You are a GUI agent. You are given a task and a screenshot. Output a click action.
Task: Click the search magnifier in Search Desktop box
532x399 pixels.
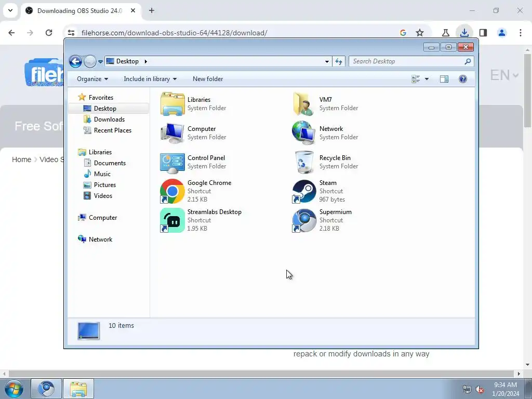[468, 61]
